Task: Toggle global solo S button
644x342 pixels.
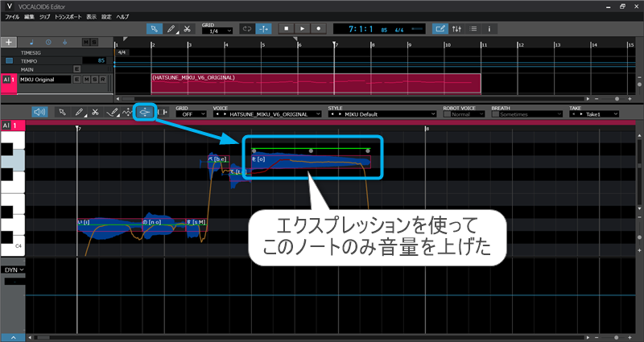Action: pos(94,43)
